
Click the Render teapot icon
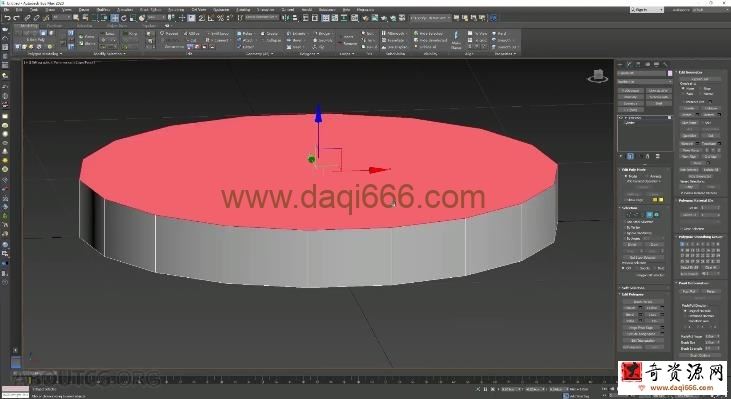(384, 18)
